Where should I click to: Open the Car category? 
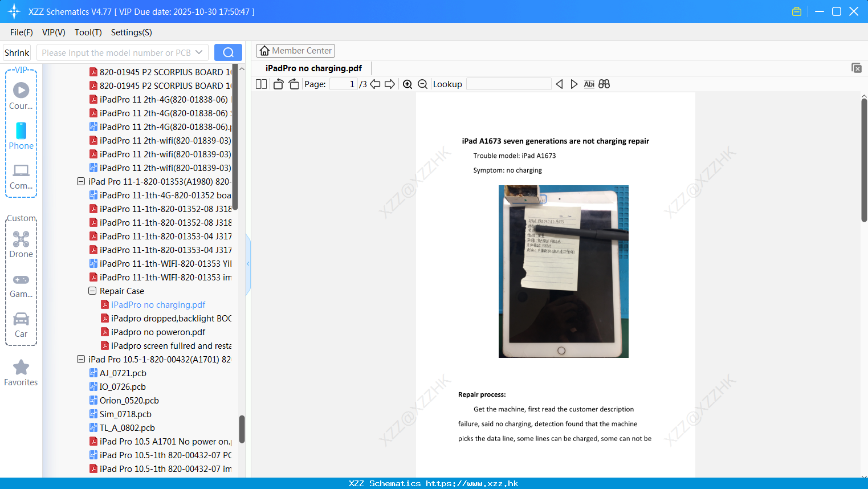tap(21, 325)
